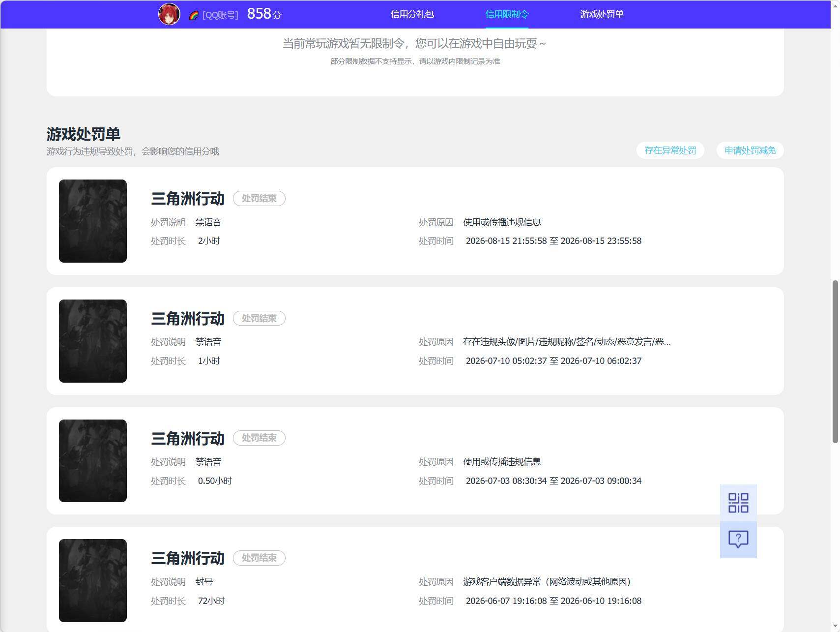Click the rainbow QQ account icon
This screenshot has height=632, width=840.
194,15
